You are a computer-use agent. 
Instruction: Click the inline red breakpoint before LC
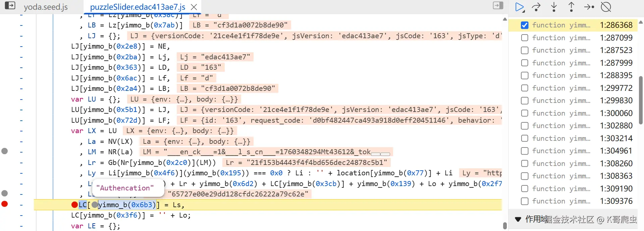(x=74, y=205)
